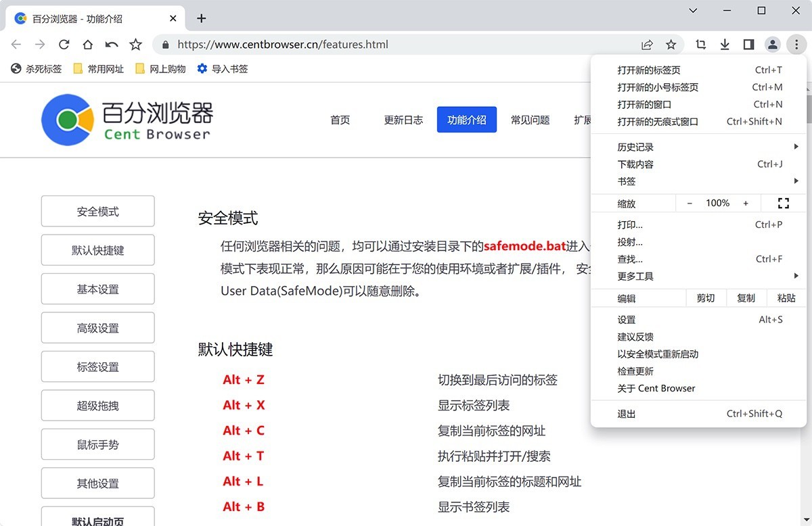Image resolution: width=812 pixels, height=526 pixels.
Task: Click the user profile avatar icon
Action: [x=772, y=45]
